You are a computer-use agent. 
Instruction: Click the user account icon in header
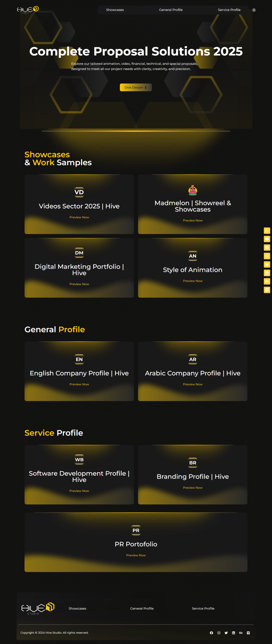pyautogui.click(x=254, y=10)
